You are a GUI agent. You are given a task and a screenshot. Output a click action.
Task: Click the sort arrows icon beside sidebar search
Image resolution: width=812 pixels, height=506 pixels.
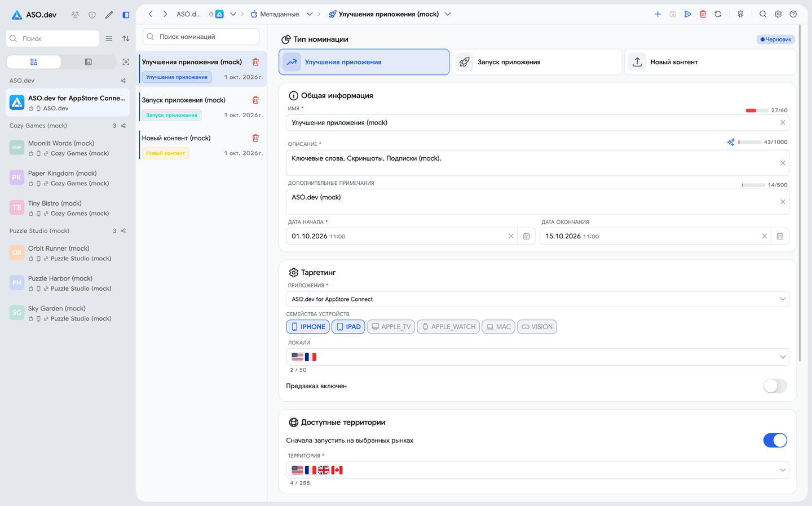pyautogui.click(x=126, y=38)
